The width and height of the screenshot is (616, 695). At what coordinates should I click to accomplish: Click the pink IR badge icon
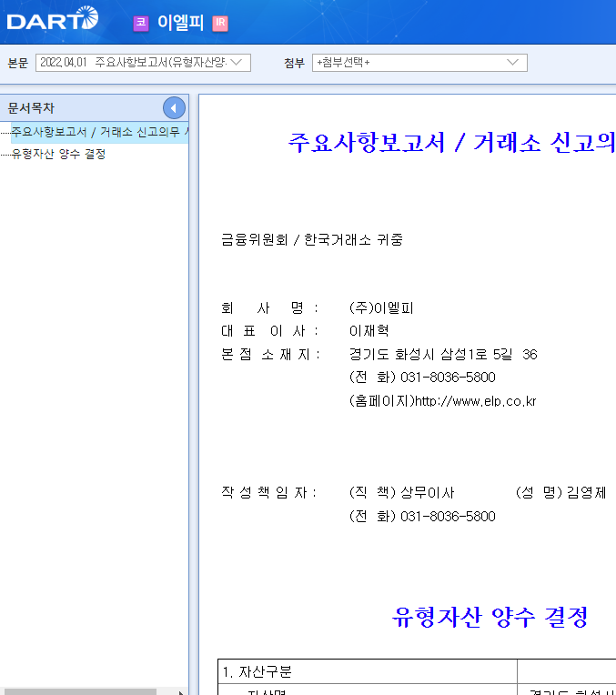[x=220, y=23]
